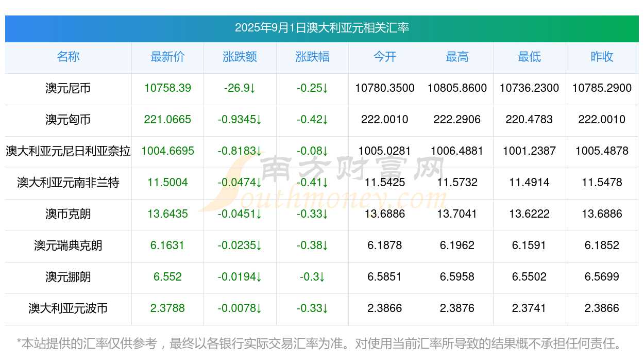Click the 昨收 column header
Screen dimensions: 644x360
(x=602, y=57)
